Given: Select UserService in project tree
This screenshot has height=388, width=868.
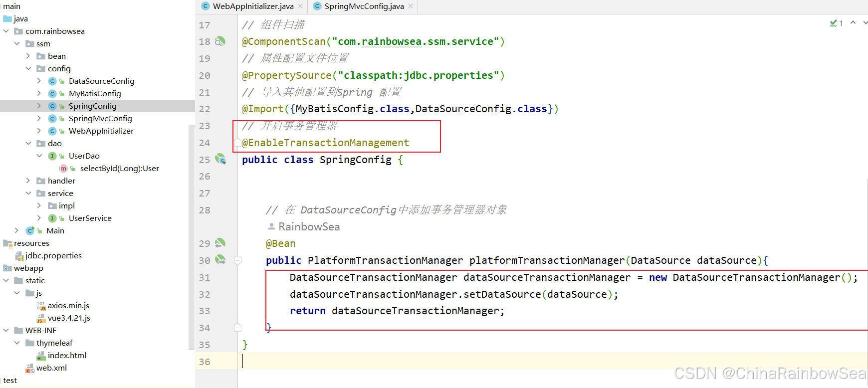Looking at the screenshot, I should pyautogui.click(x=90, y=218).
